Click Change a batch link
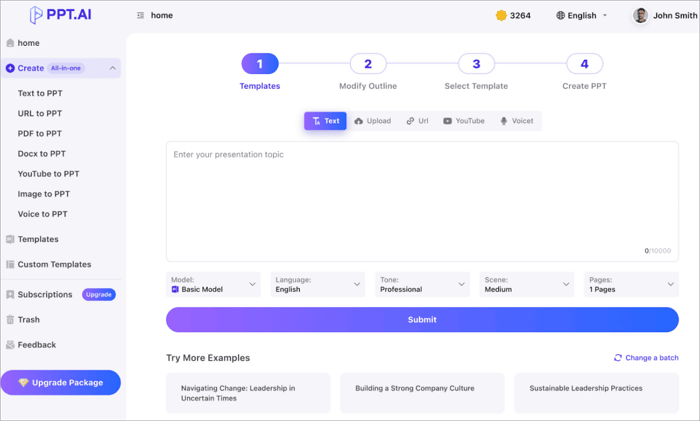 tap(652, 358)
